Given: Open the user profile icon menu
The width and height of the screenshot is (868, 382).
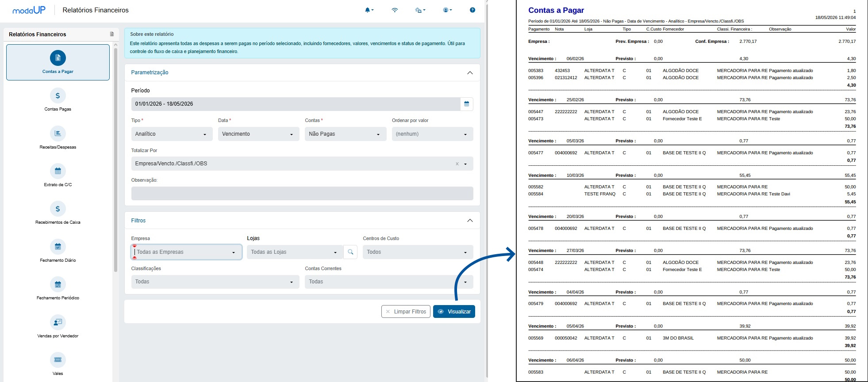Looking at the screenshot, I should point(447,10).
